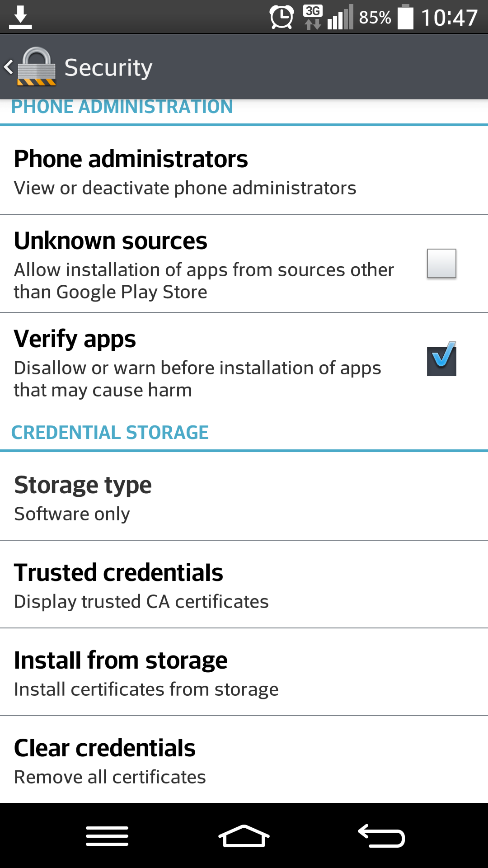Tap the 3G data indicator icon
Screen dimensions: 488x868
[313, 17]
